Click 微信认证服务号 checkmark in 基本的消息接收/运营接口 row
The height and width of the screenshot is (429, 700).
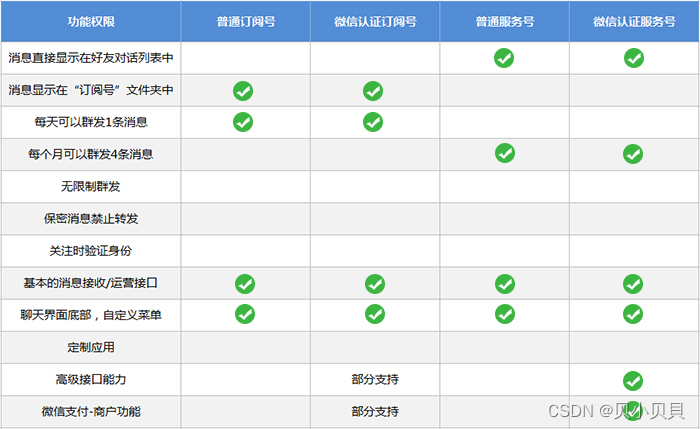(633, 284)
